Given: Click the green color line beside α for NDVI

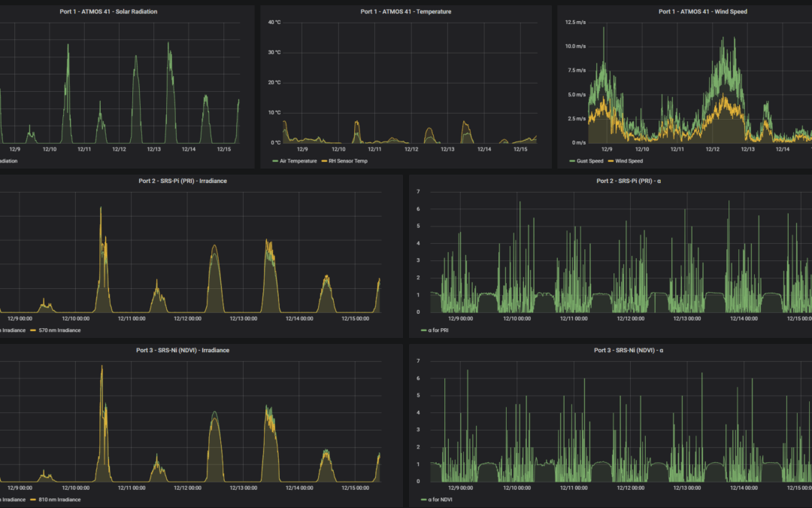Looking at the screenshot, I should [423, 500].
